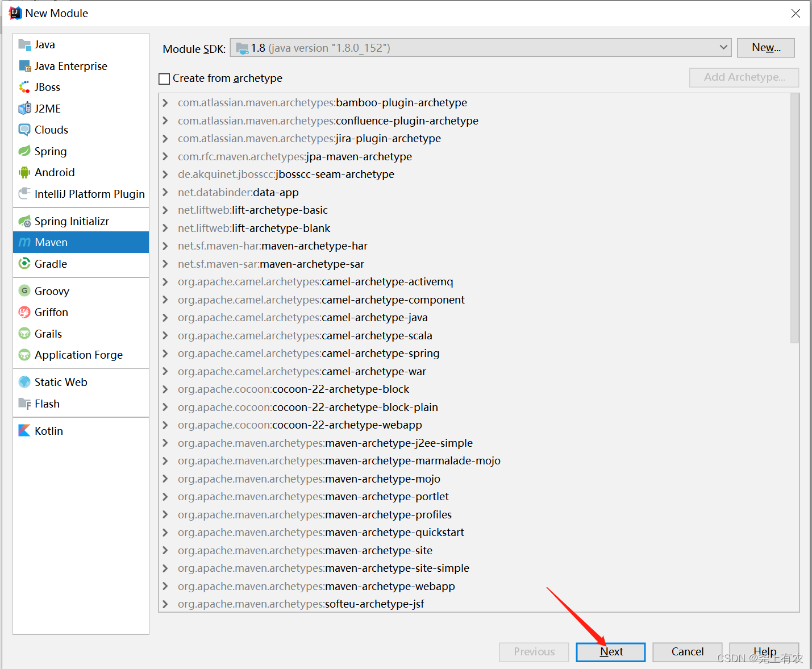Expand lift-archetype-basic entry

point(165,210)
